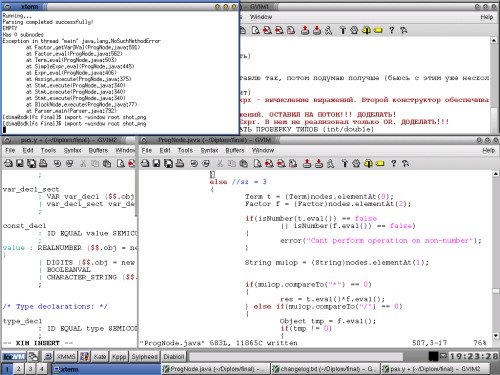Open Tools menu in ProgNode.java window
500x375 pixels.
[x=185, y=150]
